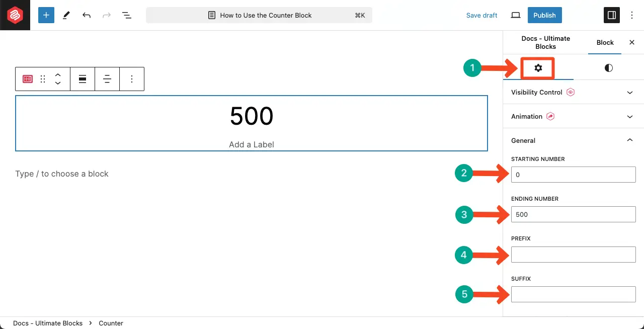Collapse the General settings panel
The width and height of the screenshot is (644, 329).
[x=629, y=140]
